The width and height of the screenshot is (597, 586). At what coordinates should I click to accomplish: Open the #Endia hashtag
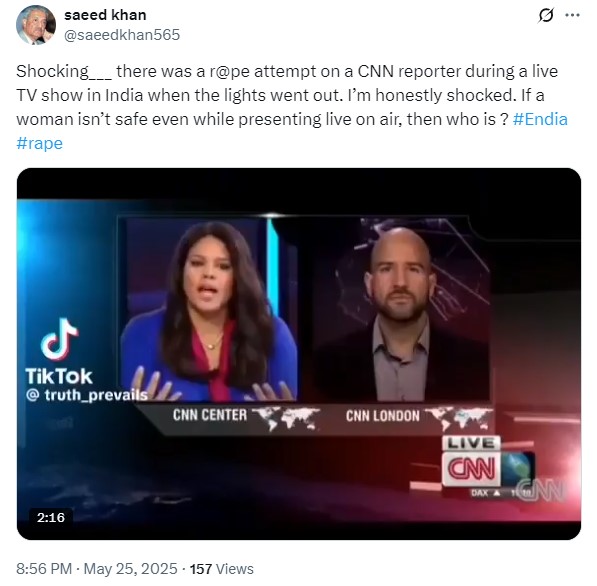540,119
